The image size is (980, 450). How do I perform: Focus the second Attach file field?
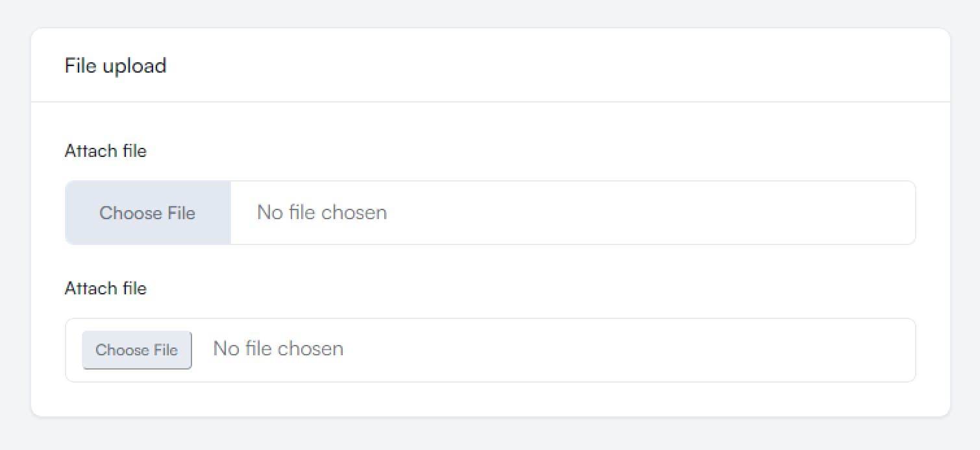click(x=454, y=350)
